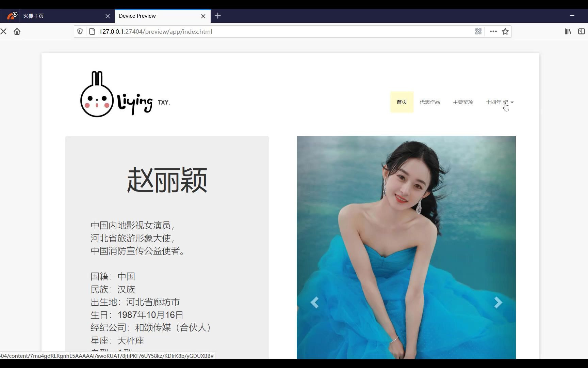Show next carousel photo with right arrow
588x368 pixels.
[498, 302]
